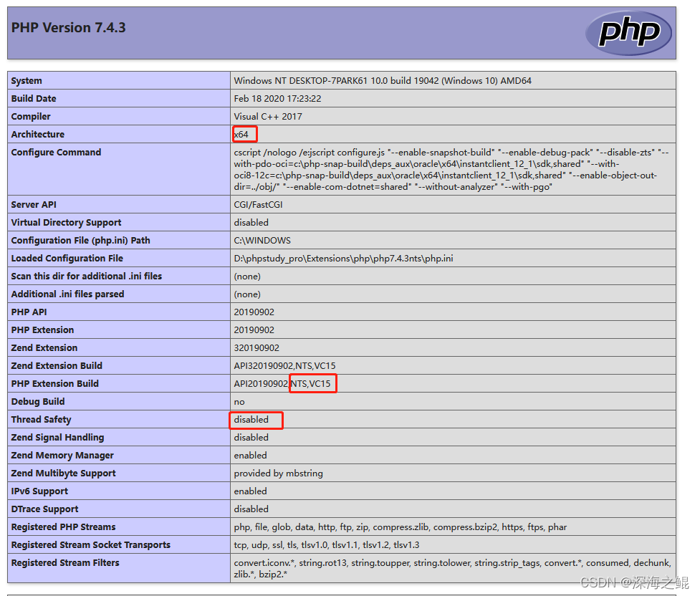
Task: Click the 'Registered Stream Filters' label
Action: click(x=65, y=562)
